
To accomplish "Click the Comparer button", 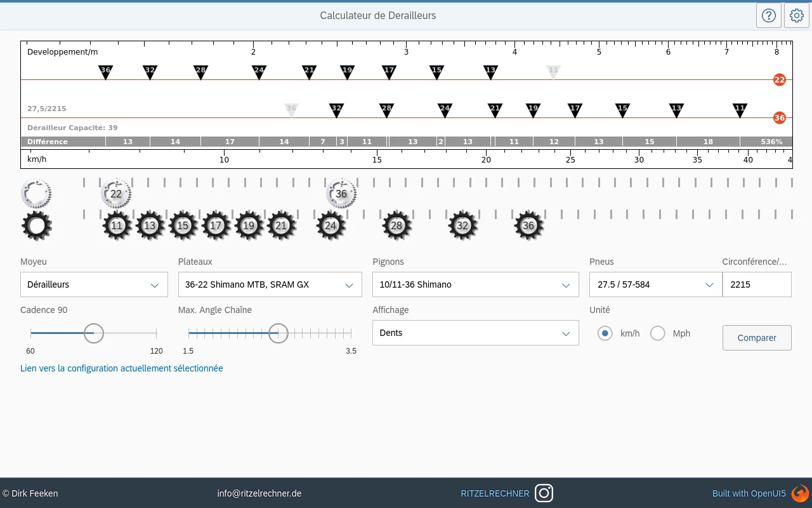I will [x=757, y=338].
